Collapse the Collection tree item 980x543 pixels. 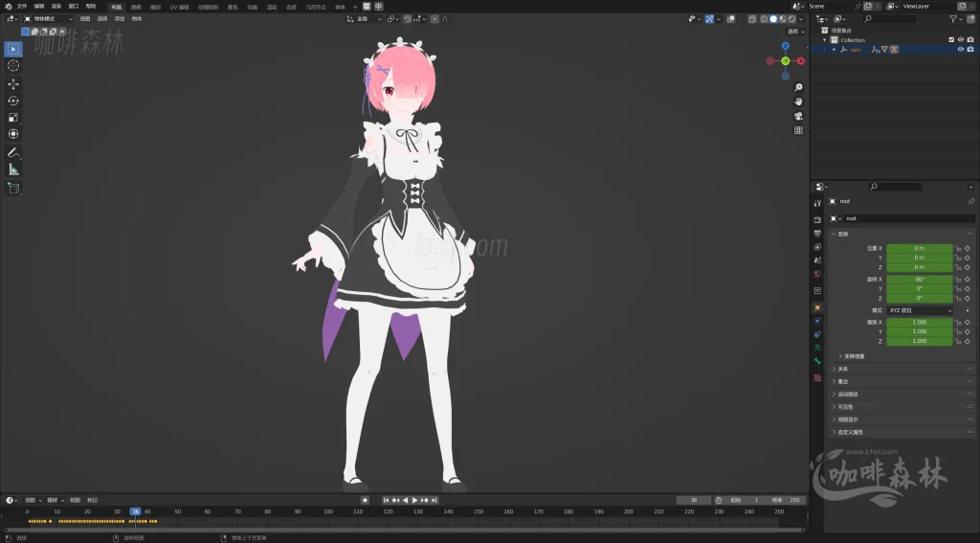coord(825,40)
